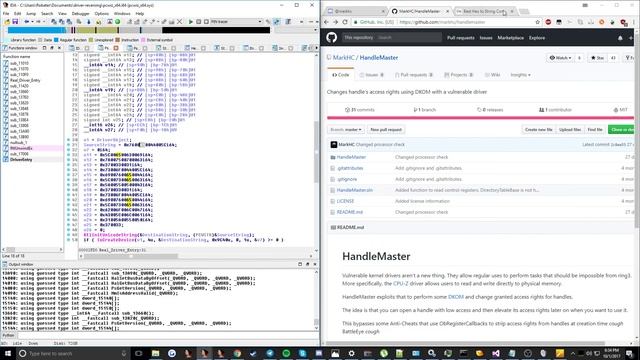
Task: Click the black region of navigation band
Action: (x=216, y=30)
